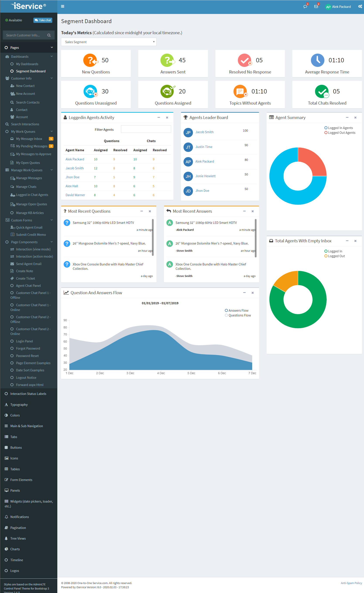
Task: Click question icon for Samsung HDTV question
Action: (x=67, y=223)
